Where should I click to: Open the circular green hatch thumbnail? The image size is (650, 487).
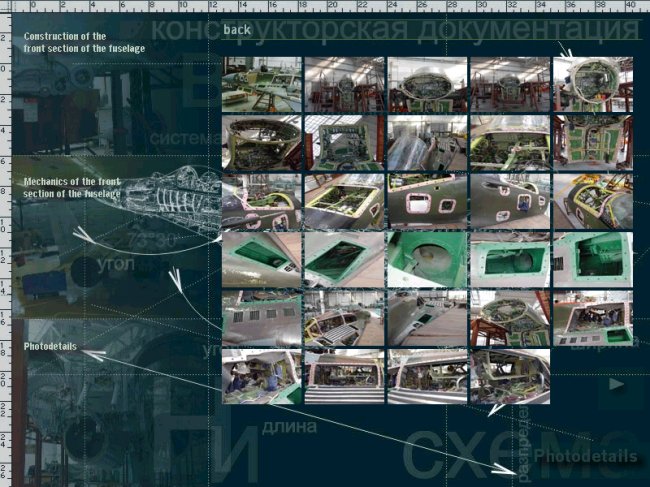click(x=427, y=259)
